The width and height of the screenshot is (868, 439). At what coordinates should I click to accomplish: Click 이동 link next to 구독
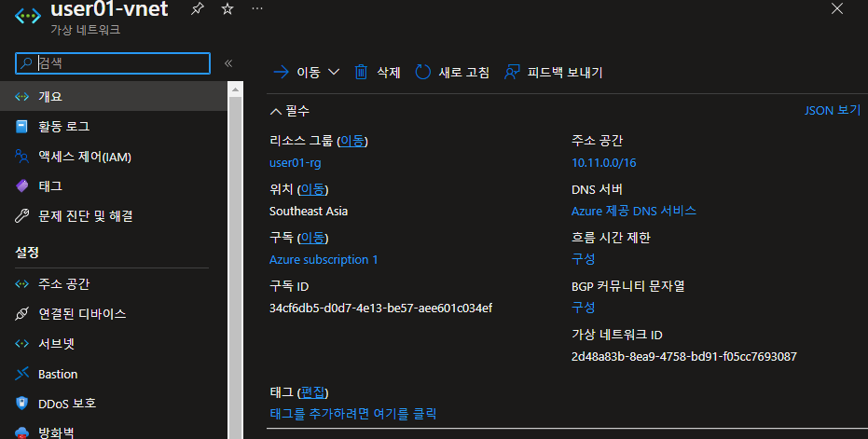[312, 238]
